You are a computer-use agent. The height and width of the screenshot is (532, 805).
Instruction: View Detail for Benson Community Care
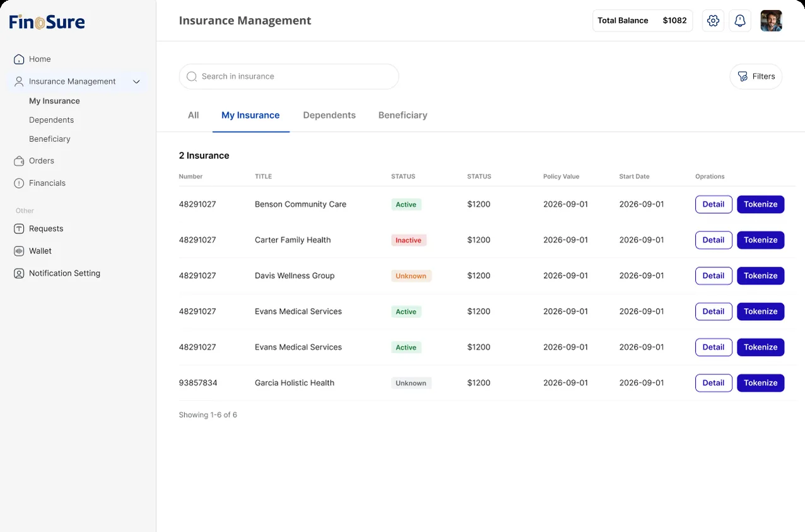point(714,204)
